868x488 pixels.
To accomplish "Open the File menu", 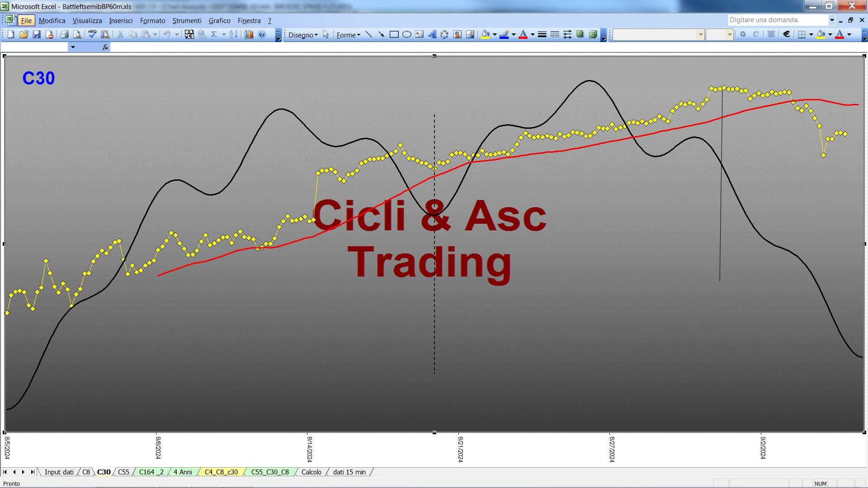I will coord(26,21).
